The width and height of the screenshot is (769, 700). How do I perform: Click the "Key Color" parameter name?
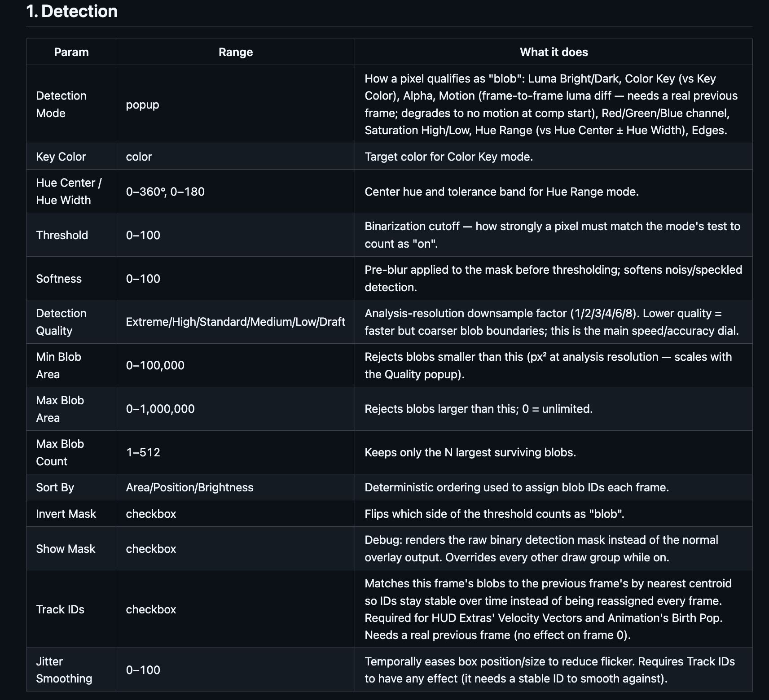click(61, 157)
